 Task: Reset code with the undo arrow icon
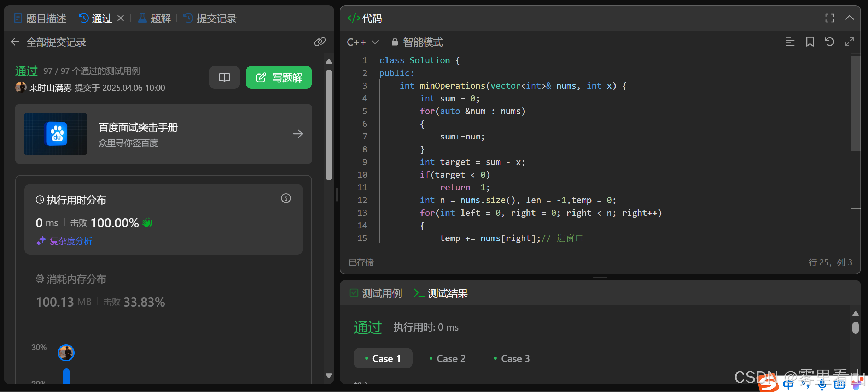tap(829, 42)
